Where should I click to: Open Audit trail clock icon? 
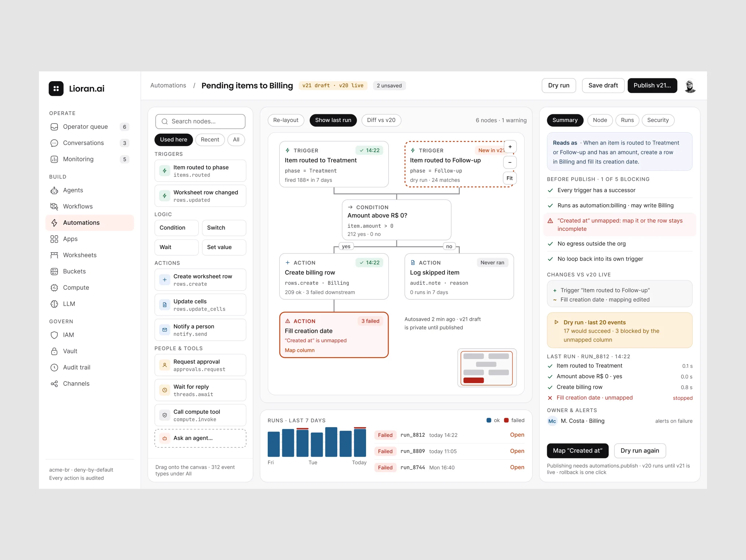tap(54, 367)
